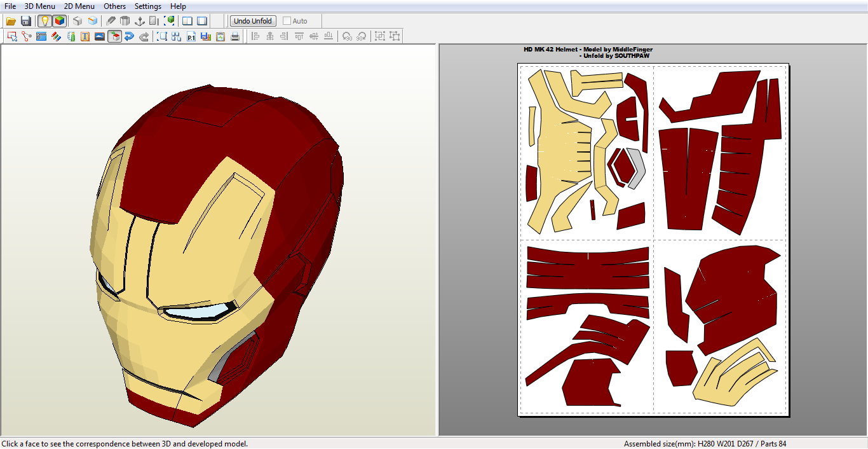
Task: Click the align vertical center icon
Action: pos(313,36)
